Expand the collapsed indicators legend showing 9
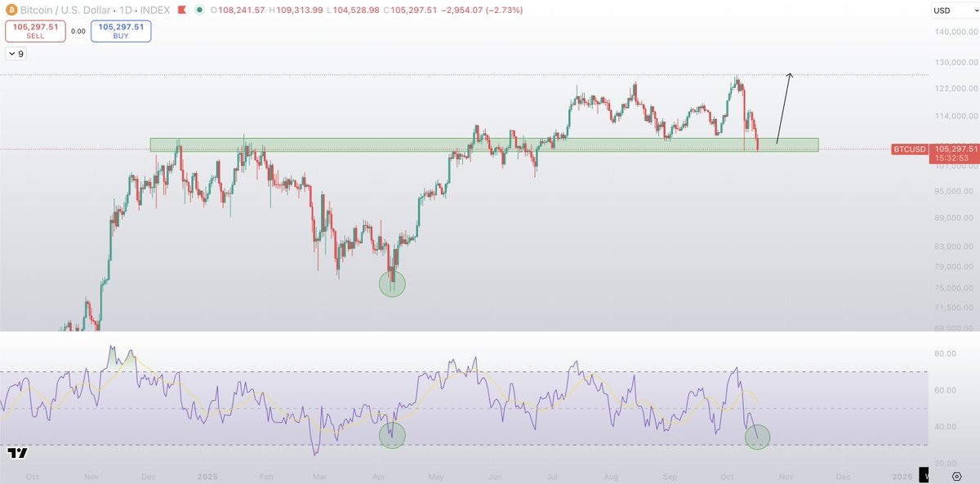Image resolution: width=980 pixels, height=484 pixels. pyautogui.click(x=16, y=54)
